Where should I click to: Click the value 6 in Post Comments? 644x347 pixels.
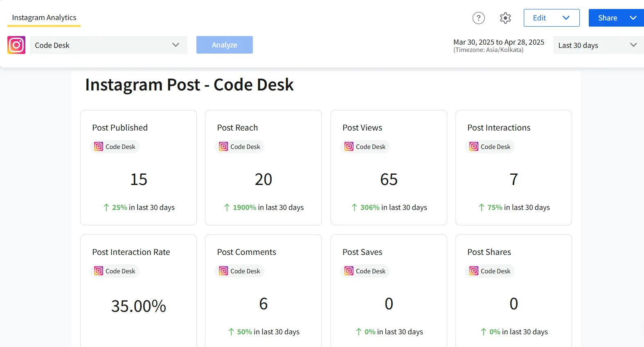coord(263,304)
